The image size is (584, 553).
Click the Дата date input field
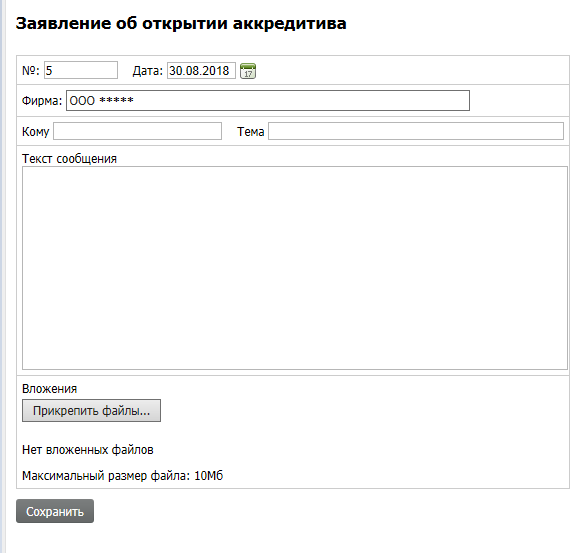(201, 70)
